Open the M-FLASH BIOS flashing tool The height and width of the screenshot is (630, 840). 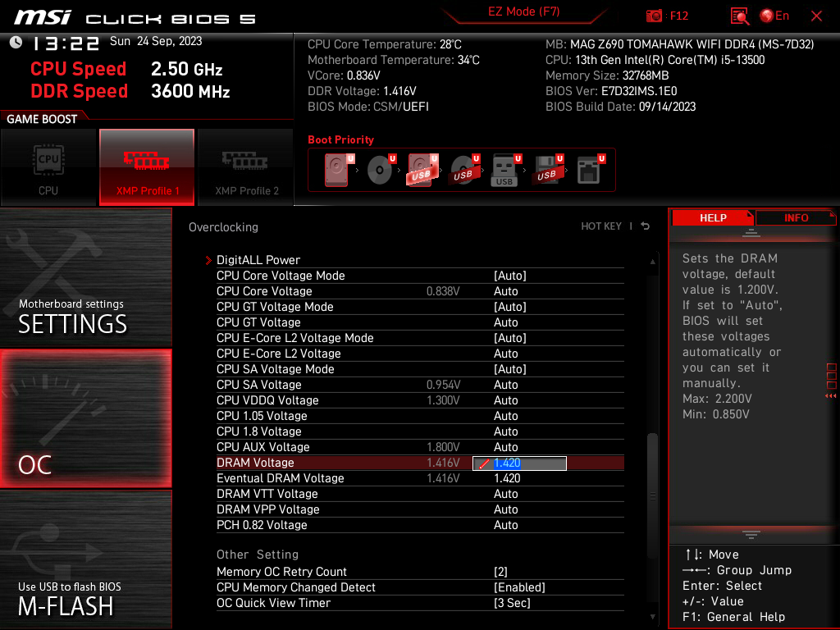pos(85,558)
